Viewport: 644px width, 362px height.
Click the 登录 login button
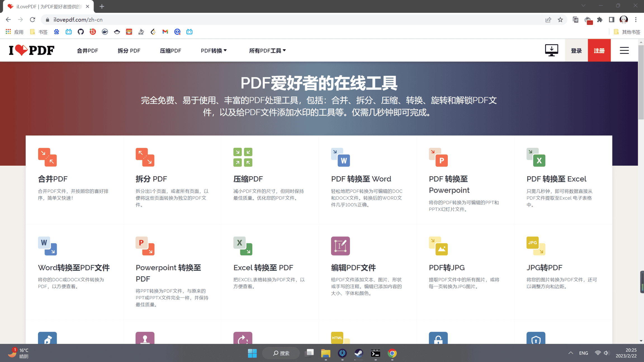(576, 51)
